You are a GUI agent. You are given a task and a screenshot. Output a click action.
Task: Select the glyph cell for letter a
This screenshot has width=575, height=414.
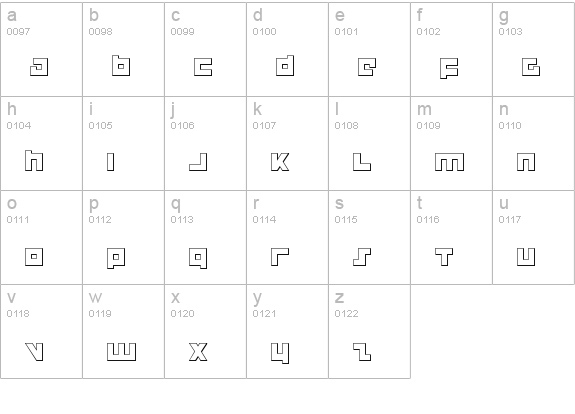pyautogui.click(x=41, y=50)
